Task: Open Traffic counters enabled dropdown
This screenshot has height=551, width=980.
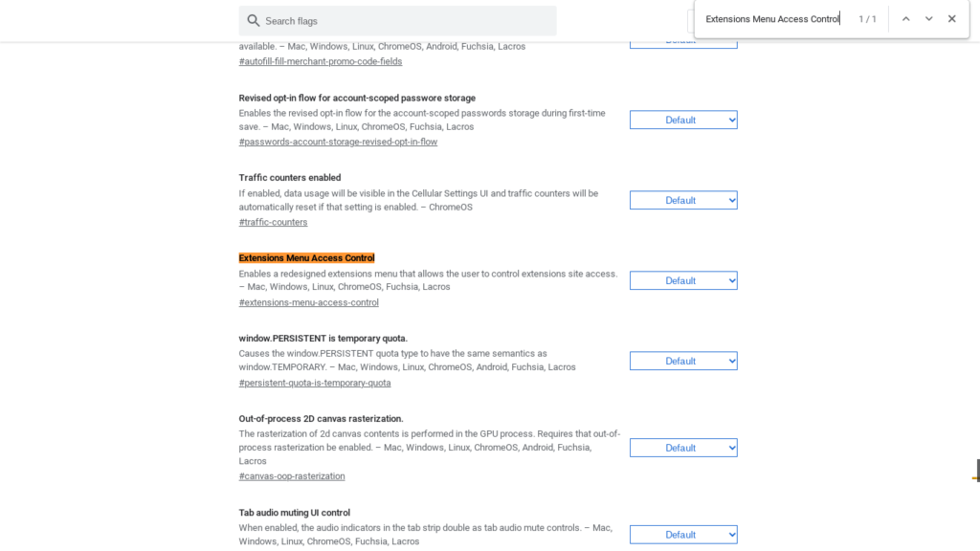Action: (x=683, y=201)
